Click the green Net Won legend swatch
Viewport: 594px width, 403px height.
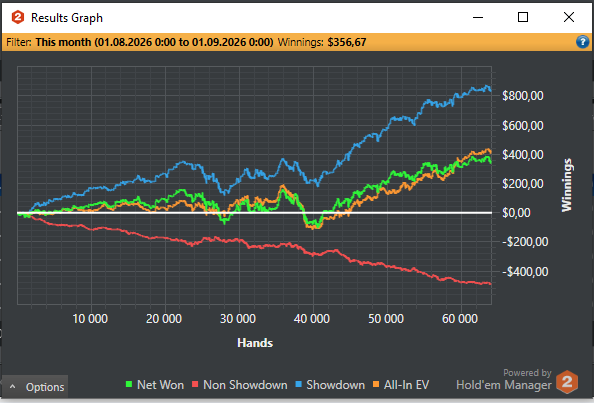pos(129,384)
